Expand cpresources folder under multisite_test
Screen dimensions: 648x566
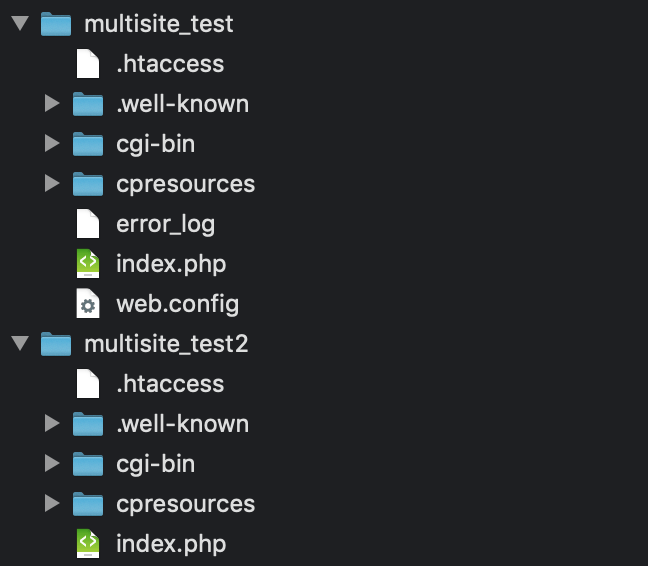[52, 184]
